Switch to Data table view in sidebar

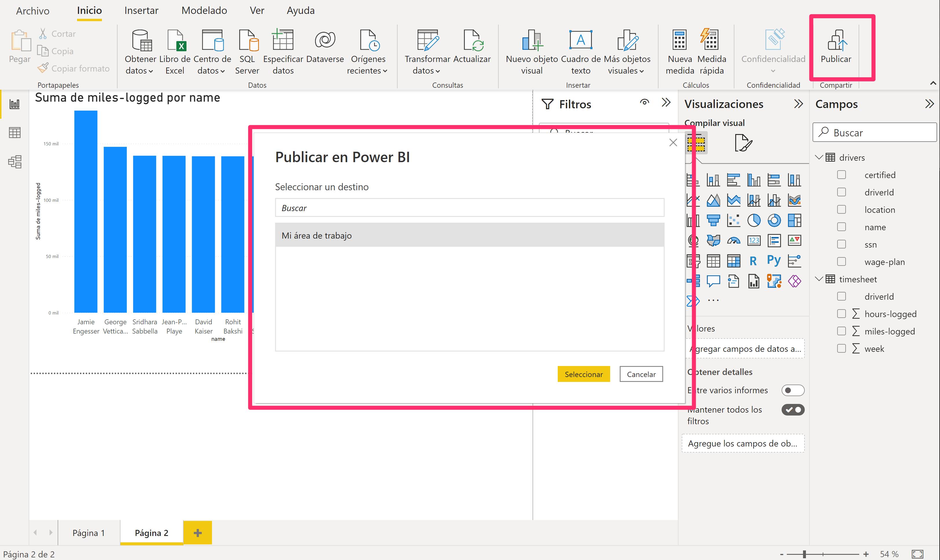[15, 132]
